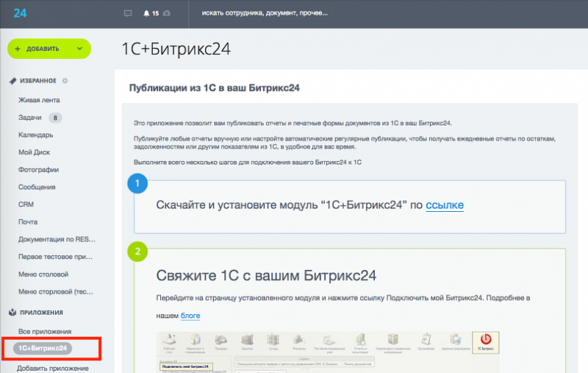Click the Органайзер icon in 1C thumbnail

tap(426, 342)
